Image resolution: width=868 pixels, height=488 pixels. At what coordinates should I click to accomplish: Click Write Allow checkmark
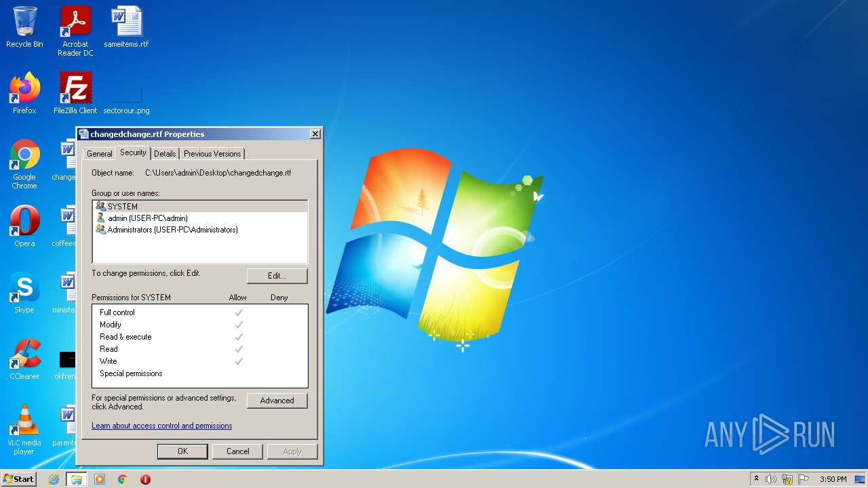[x=239, y=361]
